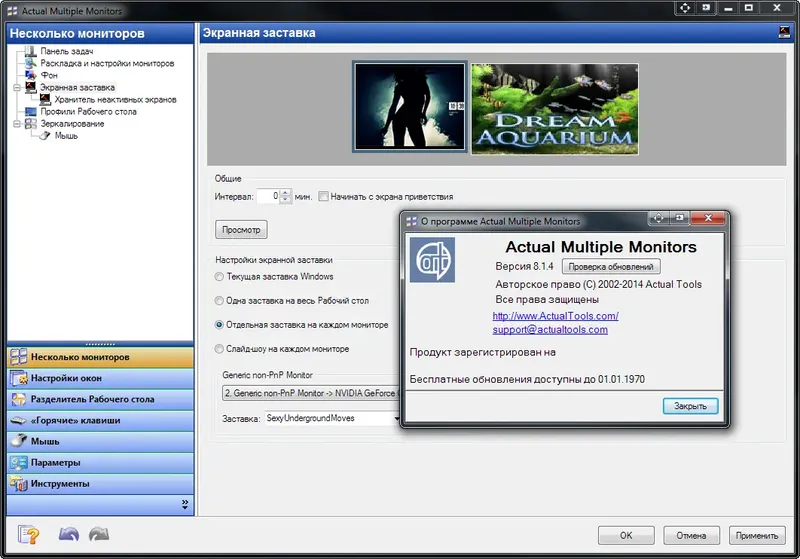
Task: Click the undo arrow icon
Action: [69, 534]
